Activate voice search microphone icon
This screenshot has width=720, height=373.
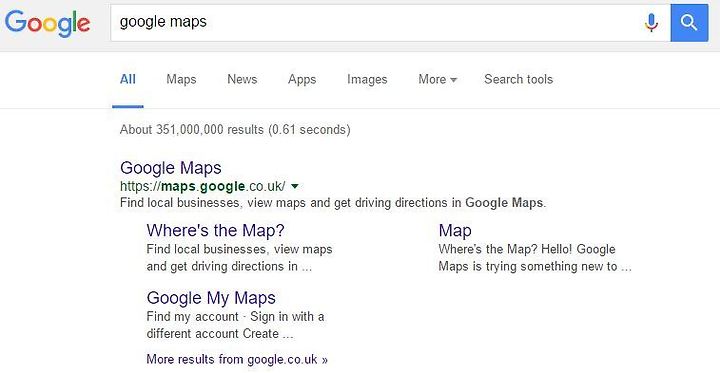(x=651, y=23)
